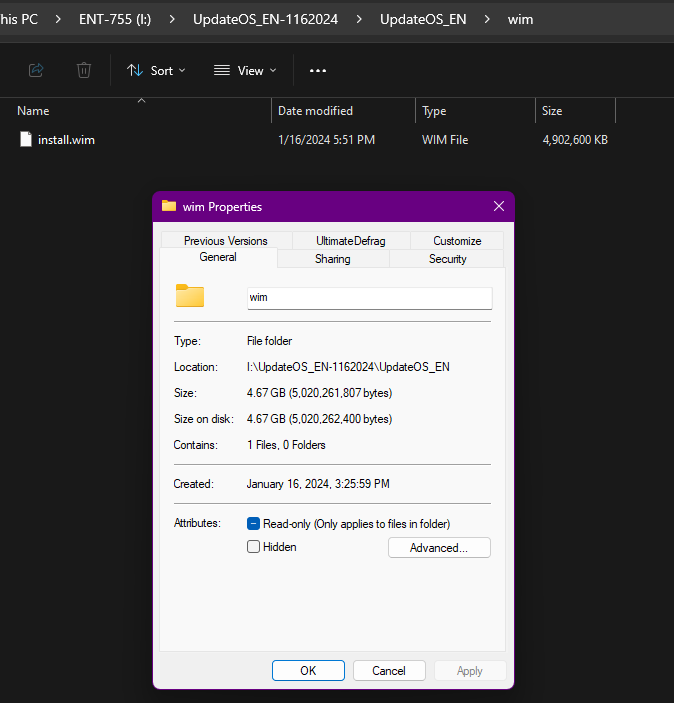Toggle the Read-only checkbox
The height and width of the screenshot is (703, 674).
[253, 524]
